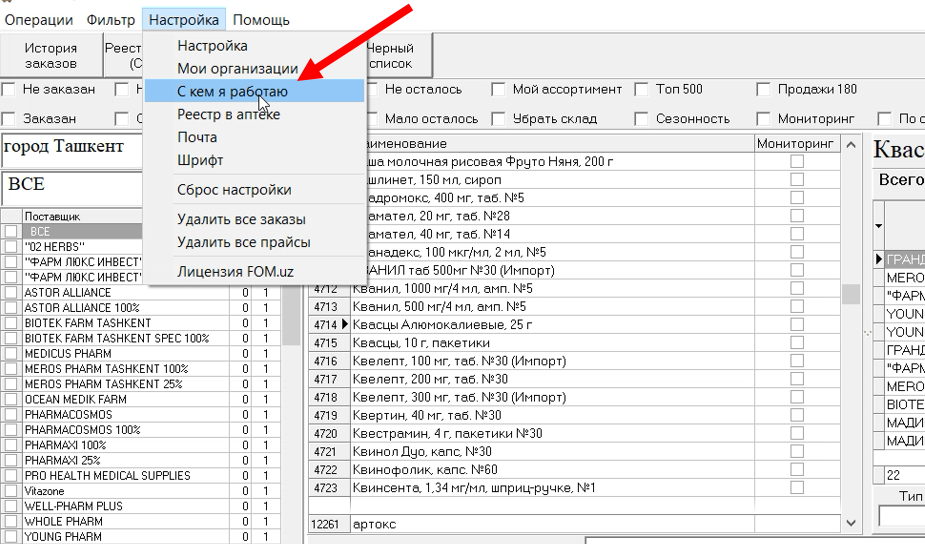Select row 'Квинофолик, капс. №60'
The image size is (925, 544).
point(552,470)
